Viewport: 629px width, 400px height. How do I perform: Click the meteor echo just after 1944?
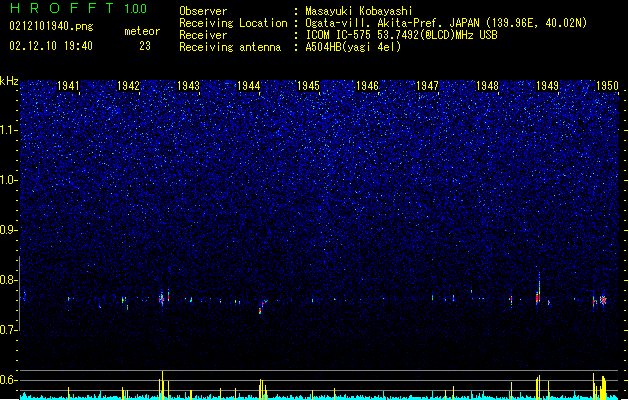click(262, 306)
